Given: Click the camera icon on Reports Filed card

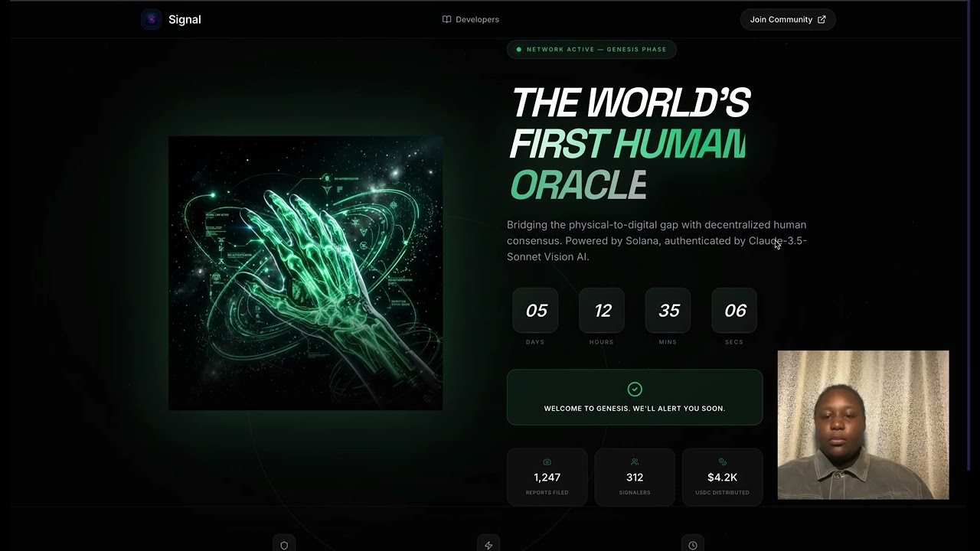Looking at the screenshot, I should point(547,462).
